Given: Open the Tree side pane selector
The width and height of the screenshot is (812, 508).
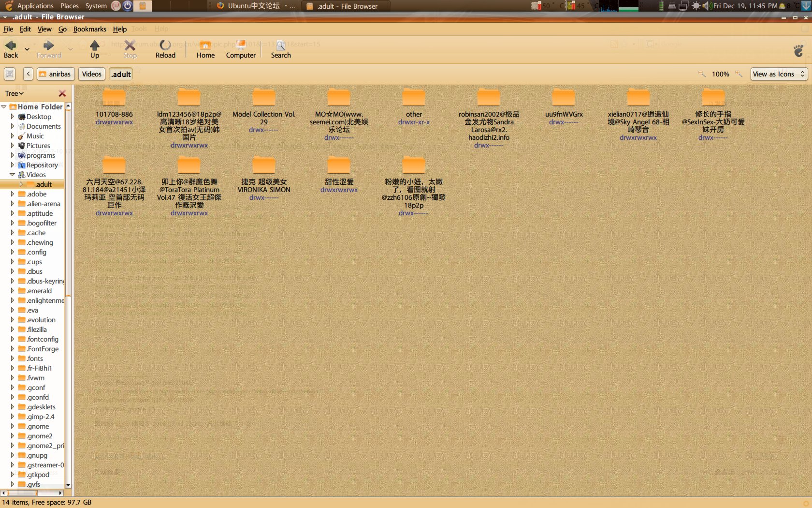Looking at the screenshot, I should pyautogui.click(x=14, y=93).
